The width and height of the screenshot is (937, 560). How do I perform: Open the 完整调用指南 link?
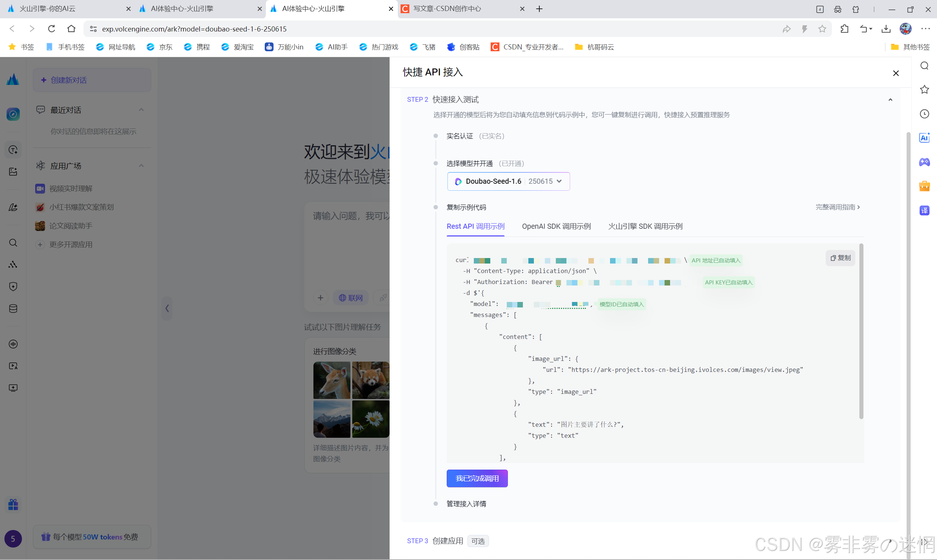pyautogui.click(x=837, y=207)
